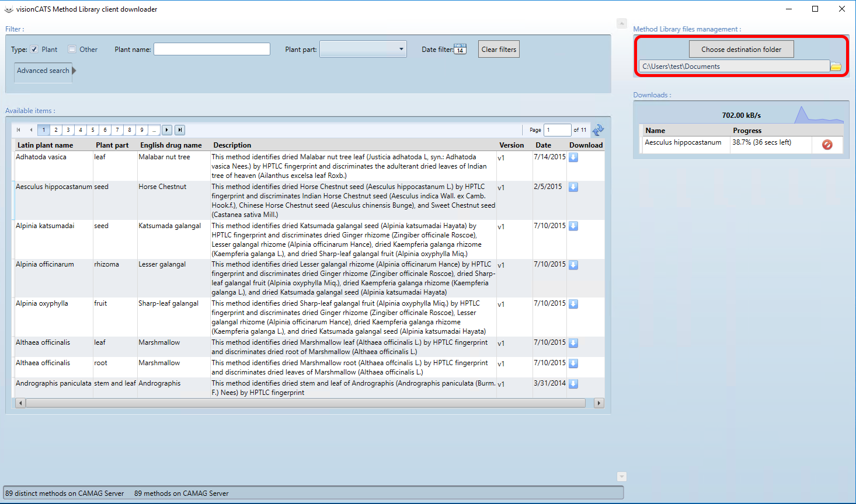Click the pager ellipsis for more pages
The image size is (856, 504).
154,130
